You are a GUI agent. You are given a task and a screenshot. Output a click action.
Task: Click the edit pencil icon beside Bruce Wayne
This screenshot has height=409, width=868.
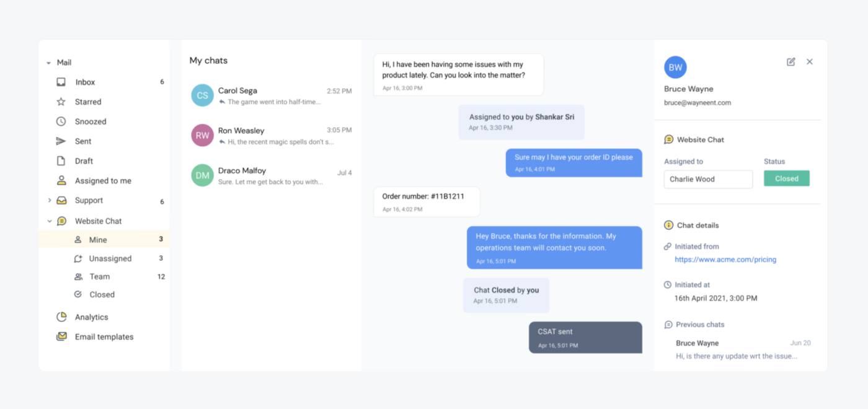tap(791, 61)
